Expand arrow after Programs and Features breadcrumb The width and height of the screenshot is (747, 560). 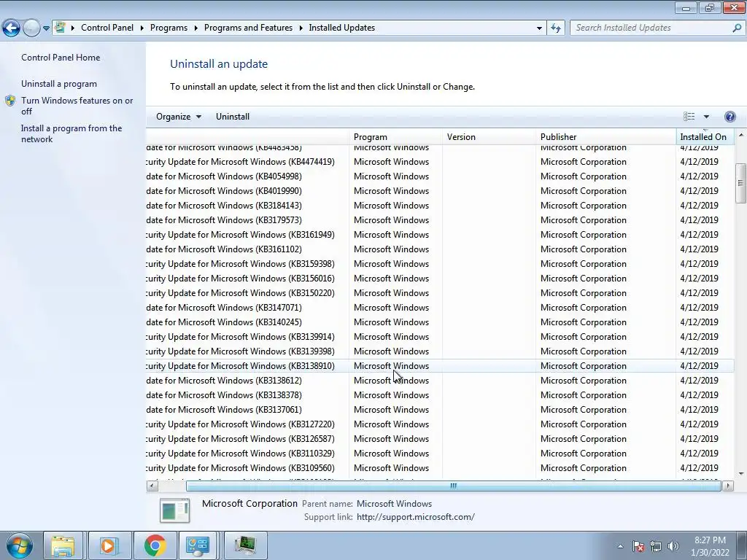click(301, 28)
